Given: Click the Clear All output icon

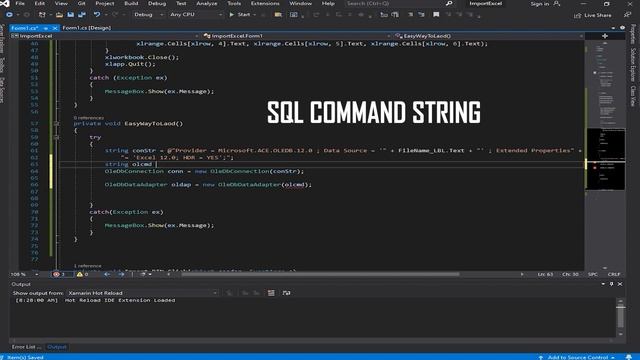Looking at the screenshot, I should point(271,293).
